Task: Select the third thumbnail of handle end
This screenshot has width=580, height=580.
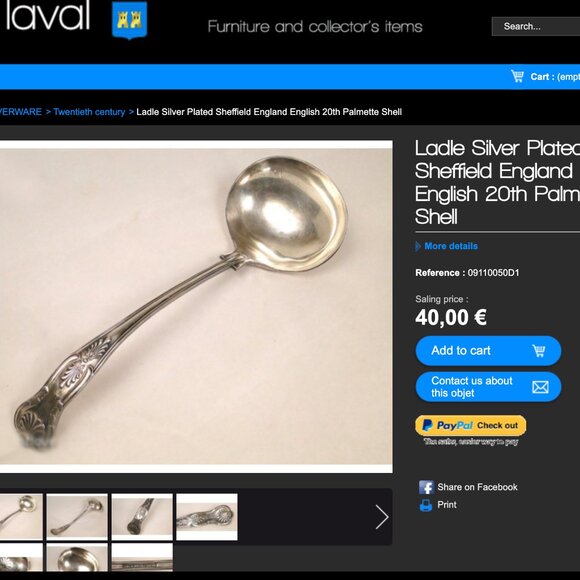Action: pos(142,517)
